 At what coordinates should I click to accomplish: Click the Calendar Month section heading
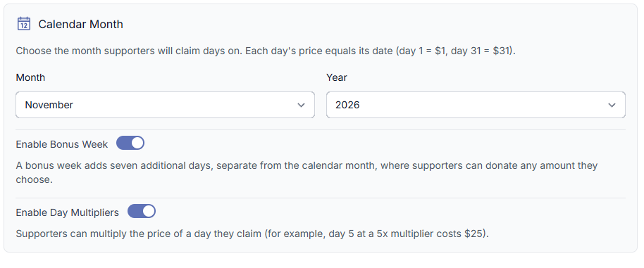80,24
